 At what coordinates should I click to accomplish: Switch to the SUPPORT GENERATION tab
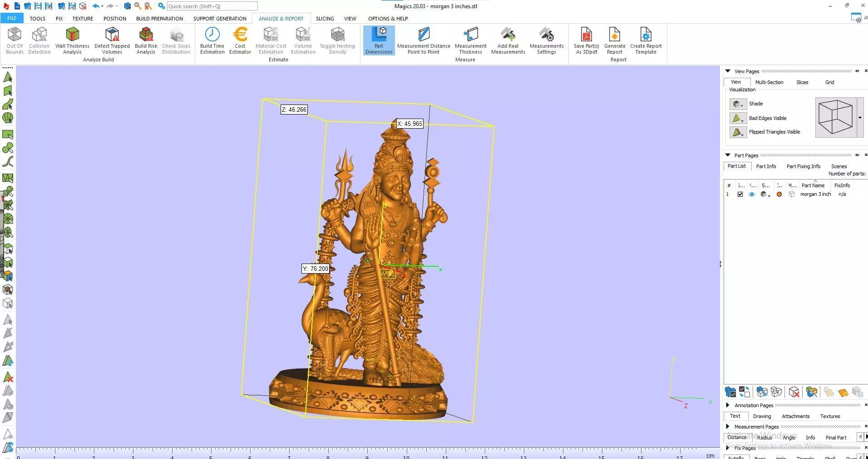(x=220, y=19)
